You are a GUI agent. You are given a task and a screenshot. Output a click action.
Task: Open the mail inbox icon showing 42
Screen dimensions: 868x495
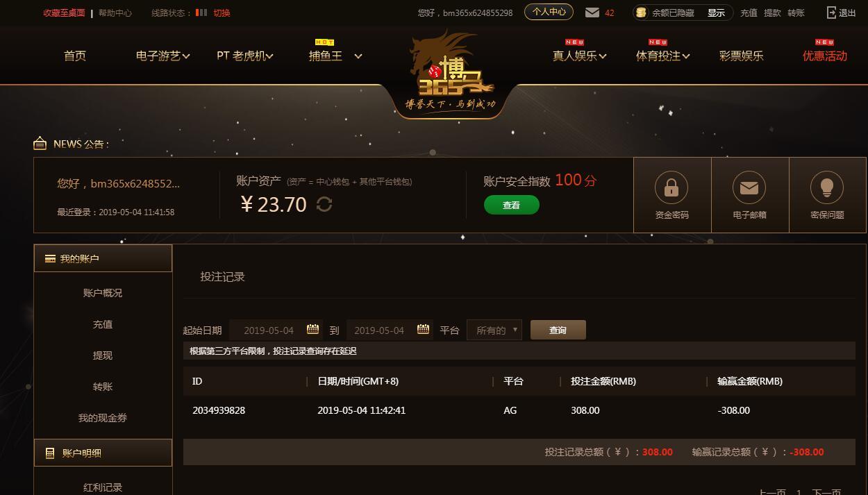[592, 12]
